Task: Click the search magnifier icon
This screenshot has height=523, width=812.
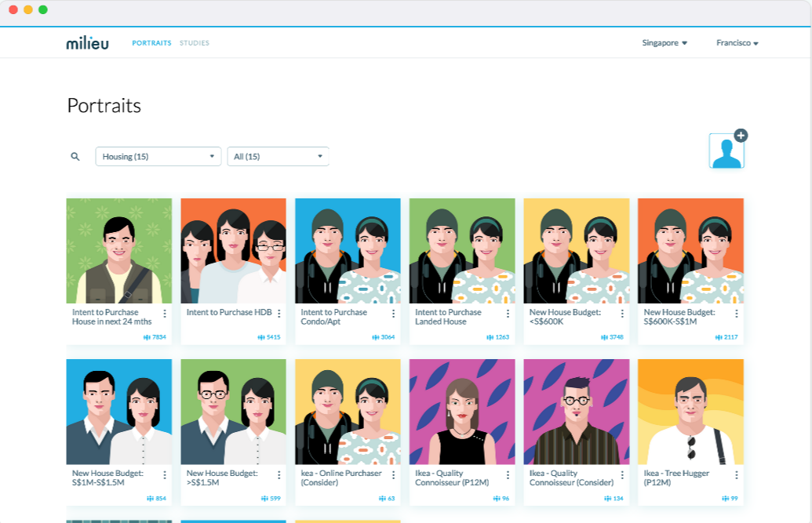Action: coord(75,156)
